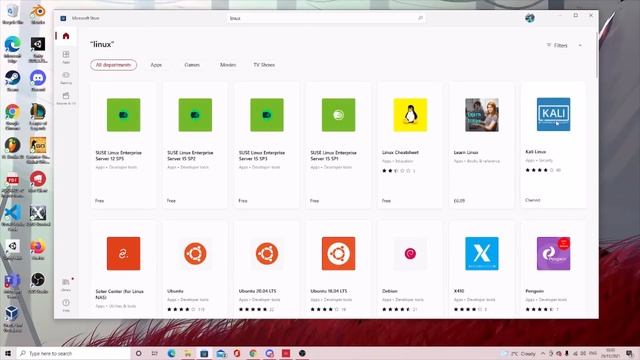The image size is (640, 360).
Task: Open Google Chrome desktop icon
Action: click(x=12, y=117)
